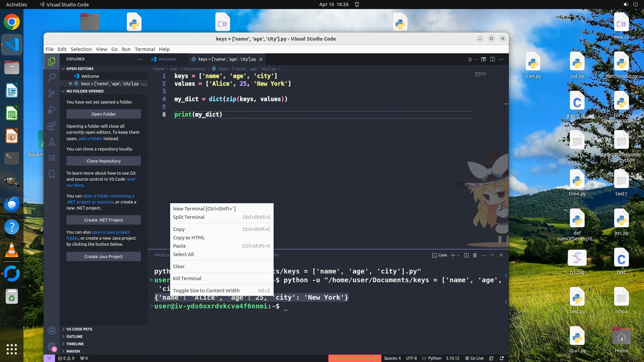Toggle Screen Reader Optimized status indicator
The width and height of the screenshot is (644, 362).
(x=355, y=358)
